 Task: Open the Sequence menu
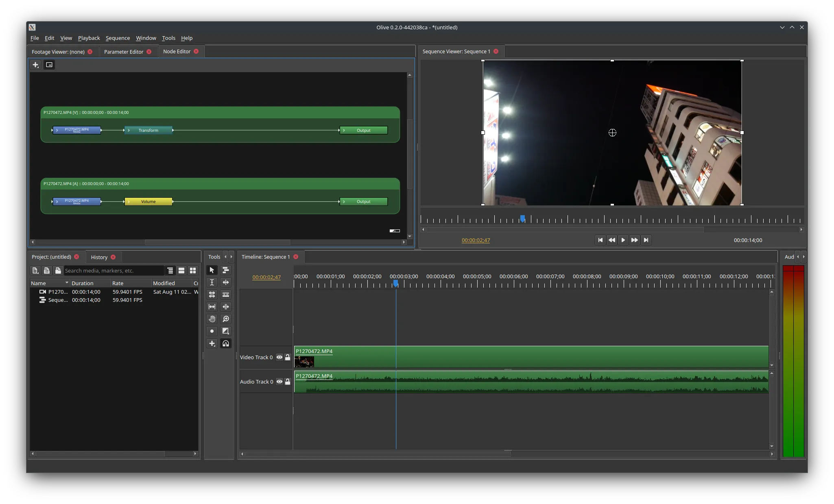(x=118, y=38)
